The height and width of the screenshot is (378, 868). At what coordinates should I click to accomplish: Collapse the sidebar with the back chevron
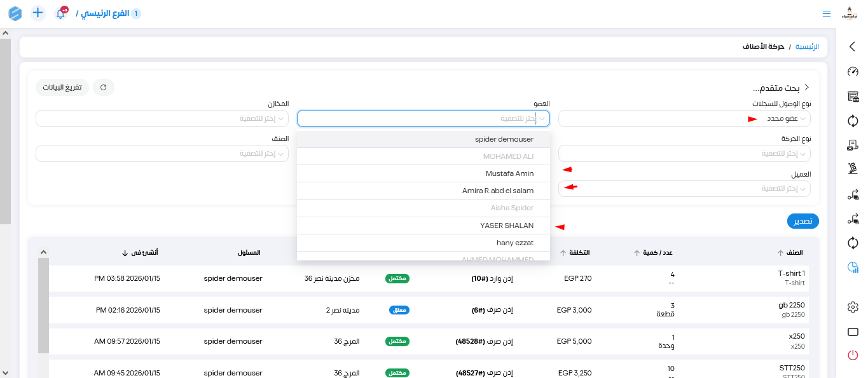tap(853, 46)
